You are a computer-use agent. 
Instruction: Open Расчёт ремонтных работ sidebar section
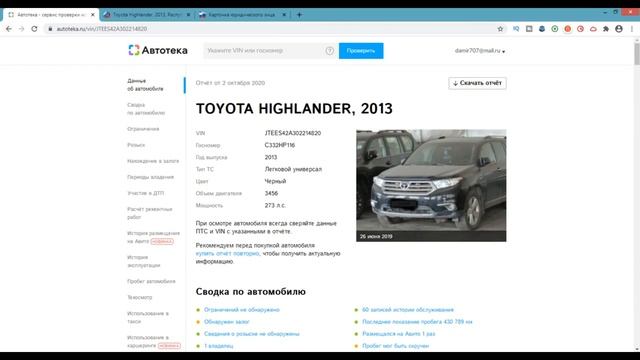point(149,213)
